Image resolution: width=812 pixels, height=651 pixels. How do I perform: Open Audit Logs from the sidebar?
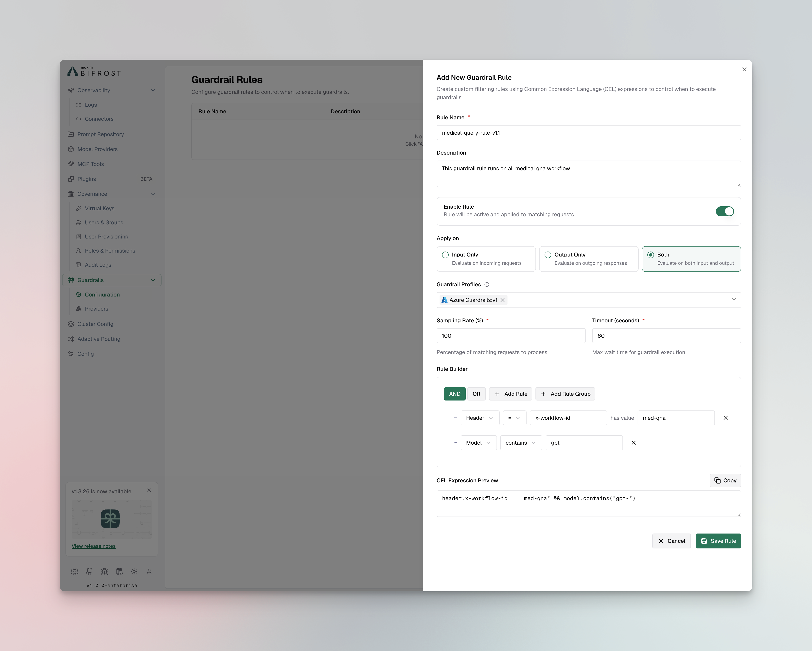point(98,264)
